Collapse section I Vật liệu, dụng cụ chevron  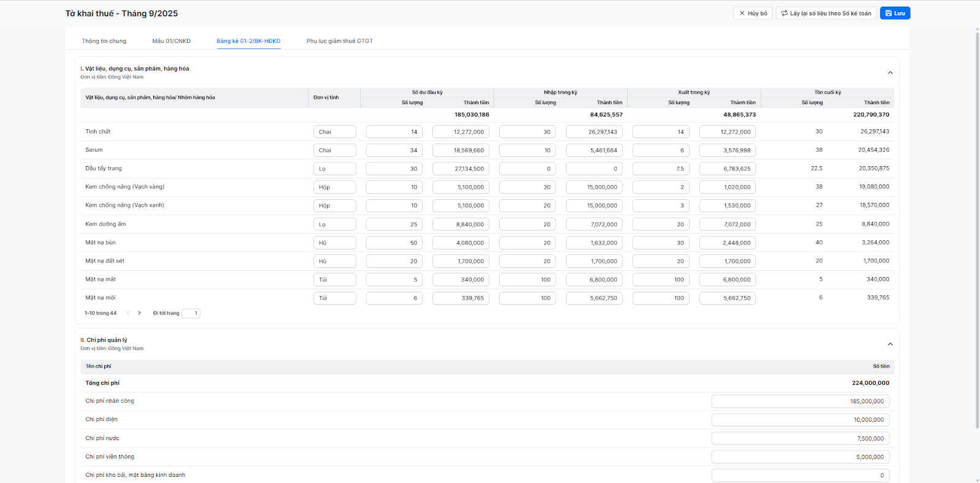tap(890, 73)
